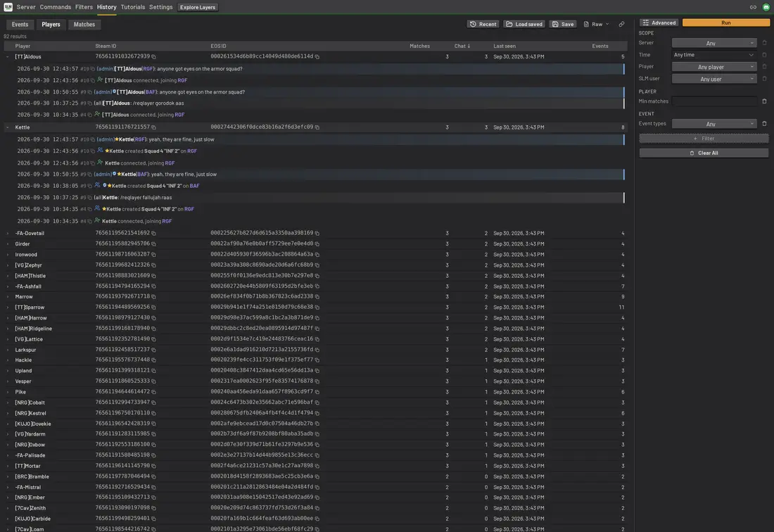The image size is (774, 532).
Task: Copy EOS ID of [TT]Aldous
Action: tap(317, 57)
